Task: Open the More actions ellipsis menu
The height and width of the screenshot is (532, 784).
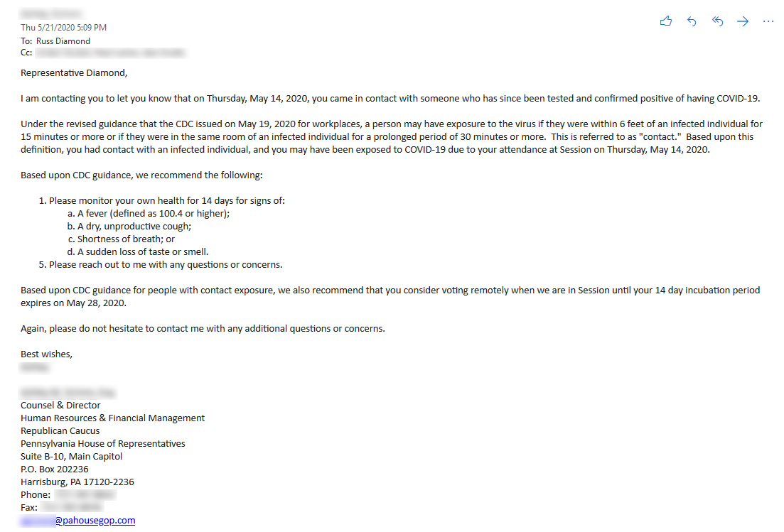Action: (768, 21)
